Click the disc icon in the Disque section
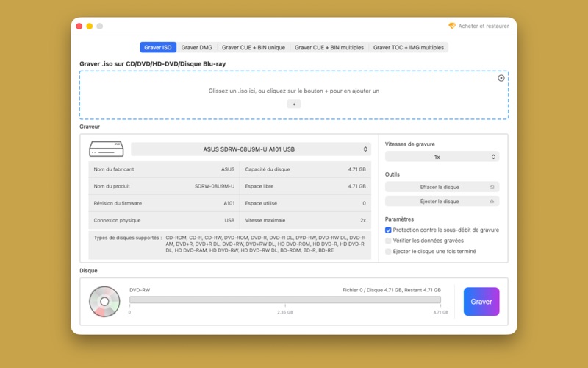This screenshot has width=588, height=368. tap(104, 302)
